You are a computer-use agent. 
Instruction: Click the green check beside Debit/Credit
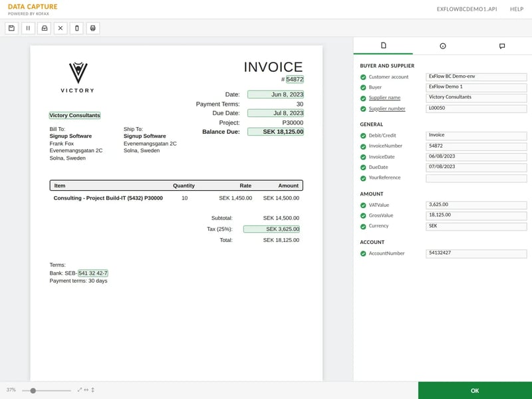click(x=363, y=136)
